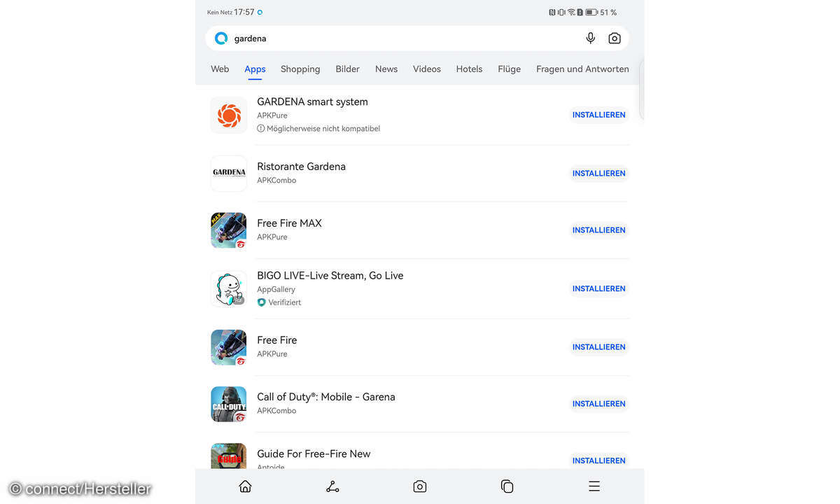
Task: Tap Free Fire MAX app icon
Action: (229, 230)
